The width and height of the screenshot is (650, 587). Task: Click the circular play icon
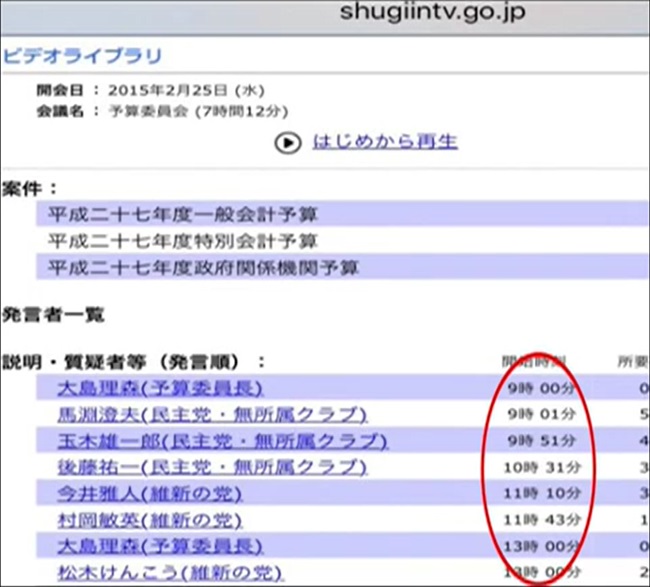tap(288, 143)
